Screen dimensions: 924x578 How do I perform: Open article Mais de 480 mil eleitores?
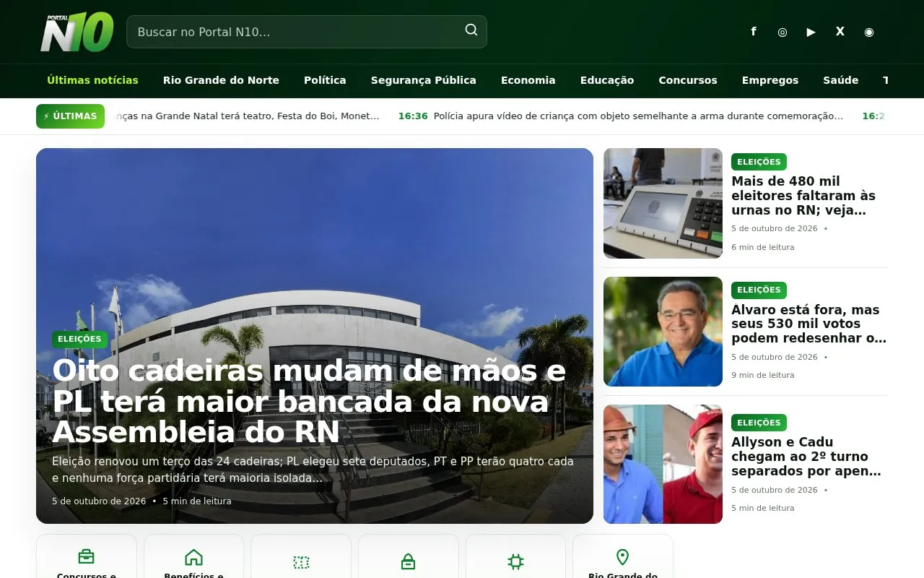coord(803,196)
